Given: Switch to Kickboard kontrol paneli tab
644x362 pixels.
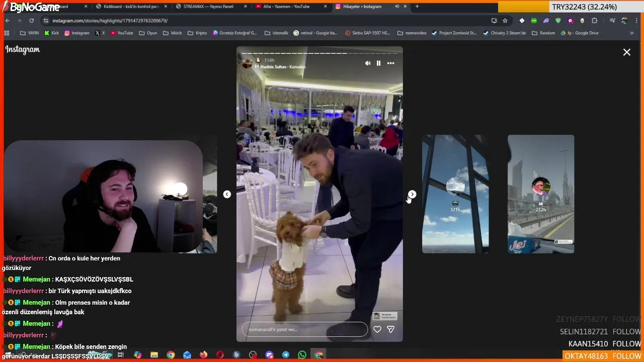Looking at the screenshot, I should tap(131, 7).
